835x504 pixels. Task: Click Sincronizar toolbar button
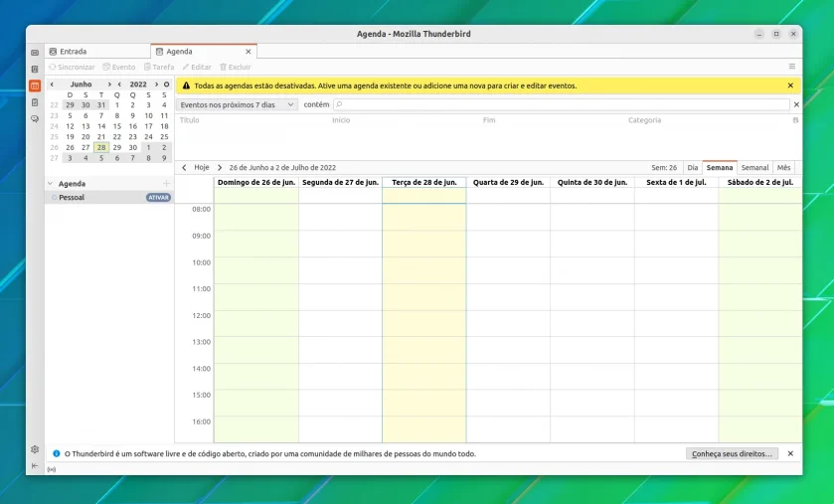click(72, 68)
